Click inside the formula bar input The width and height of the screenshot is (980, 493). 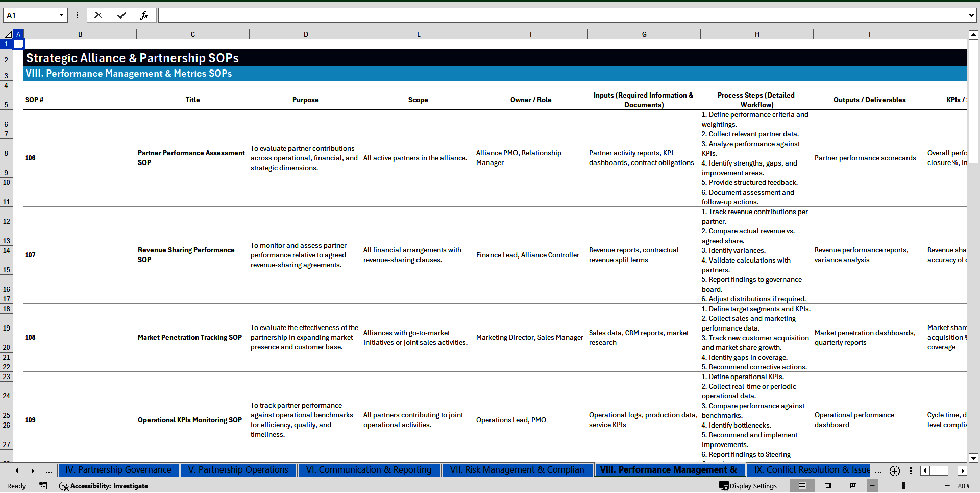click(561, 15)
